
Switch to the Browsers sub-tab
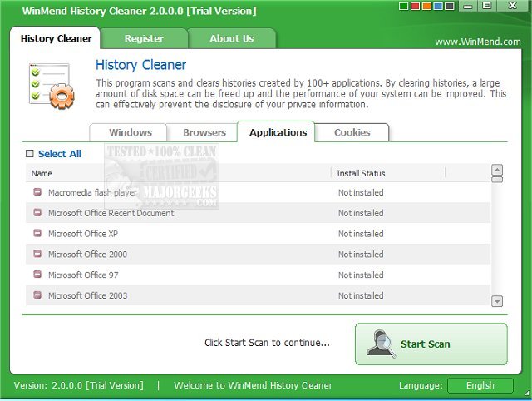204,132
